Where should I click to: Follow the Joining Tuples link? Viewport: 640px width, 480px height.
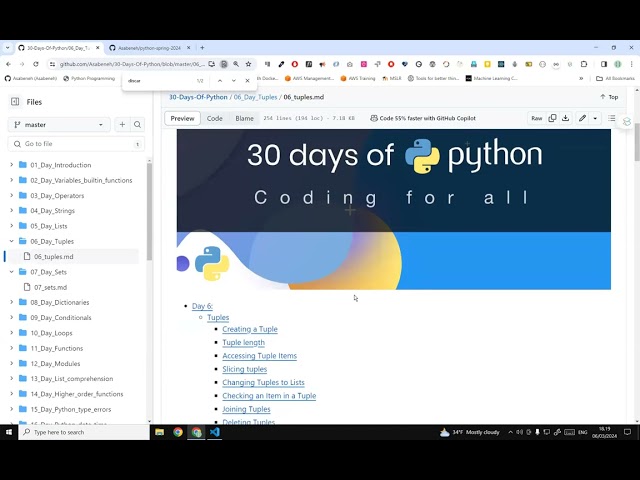246,409
